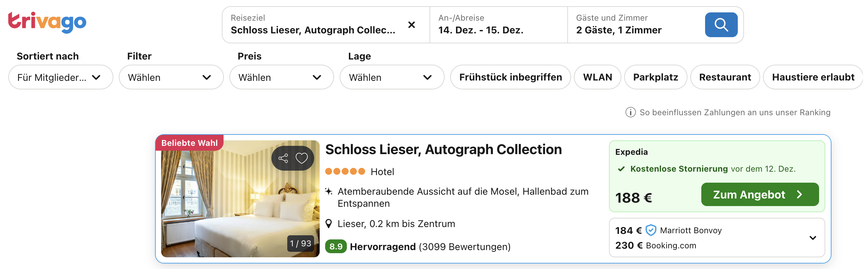Toggle the Parkplatz filter chip
The width and height of the screenshot is (868, 269).
click(x=655, y=77)
